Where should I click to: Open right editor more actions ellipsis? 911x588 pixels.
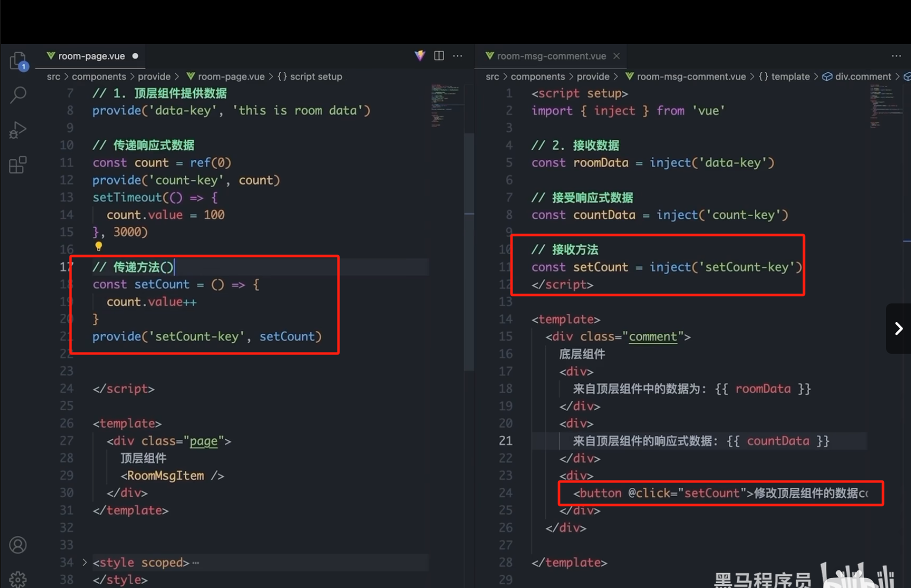pyautogui.click(x=896, y=56)
